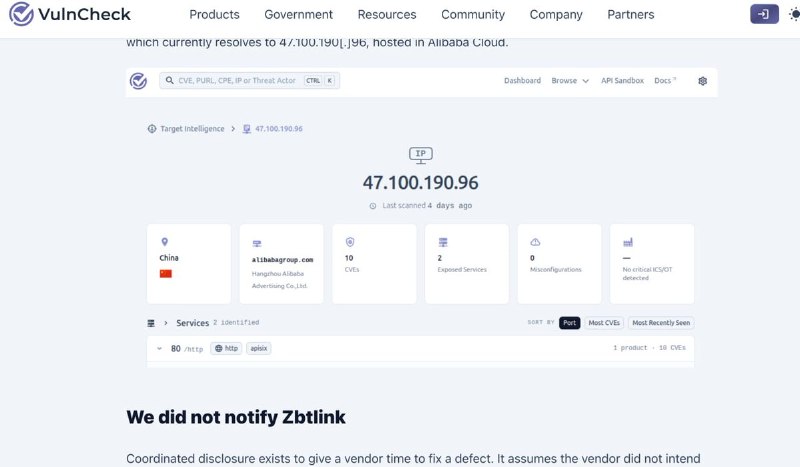Click the purple sign-in arrow button
Image resolution: width=800 pixels, height=467 pixels.
[764, 14]
